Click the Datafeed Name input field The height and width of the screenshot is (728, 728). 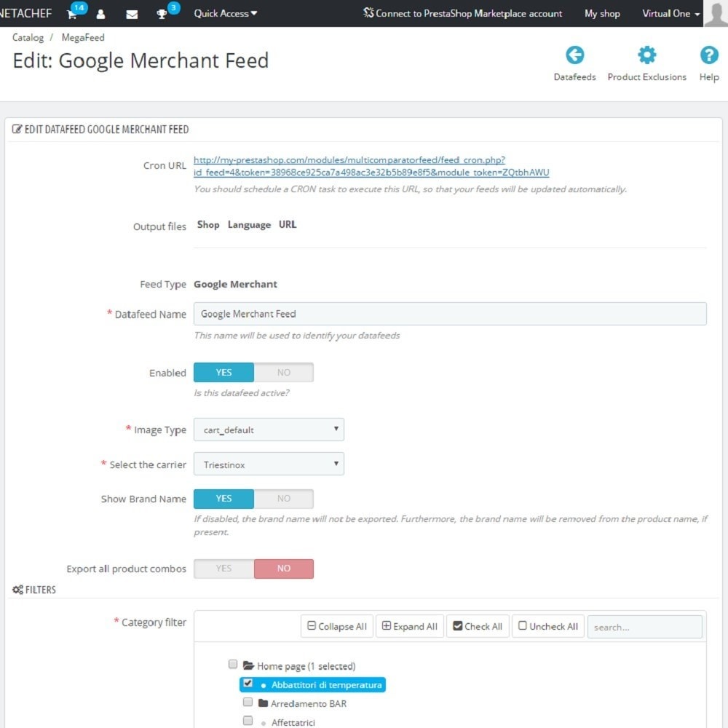pyautogui.click(x=450, y=314)
